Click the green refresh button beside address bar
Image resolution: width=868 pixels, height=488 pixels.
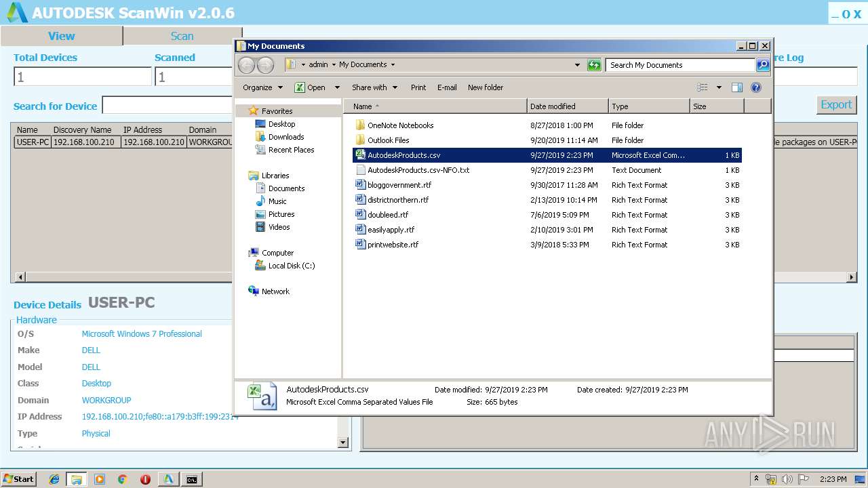594,65
